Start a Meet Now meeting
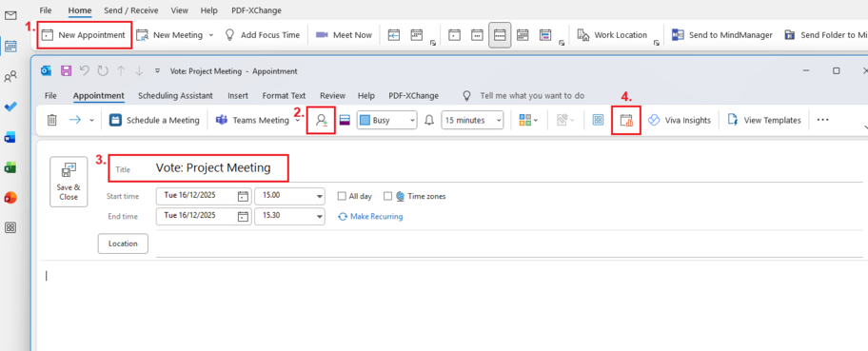Viewport: 868px width, 351px height. (x=344, y=35)
